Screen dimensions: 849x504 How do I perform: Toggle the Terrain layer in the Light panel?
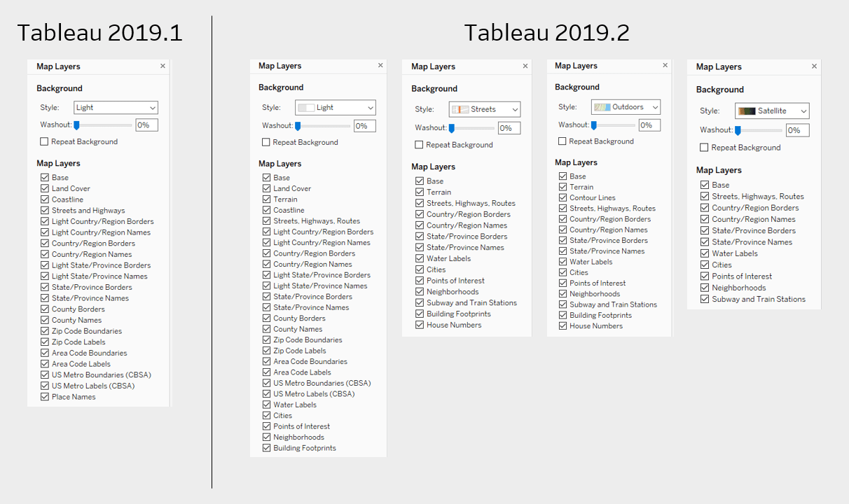[266, 199]
